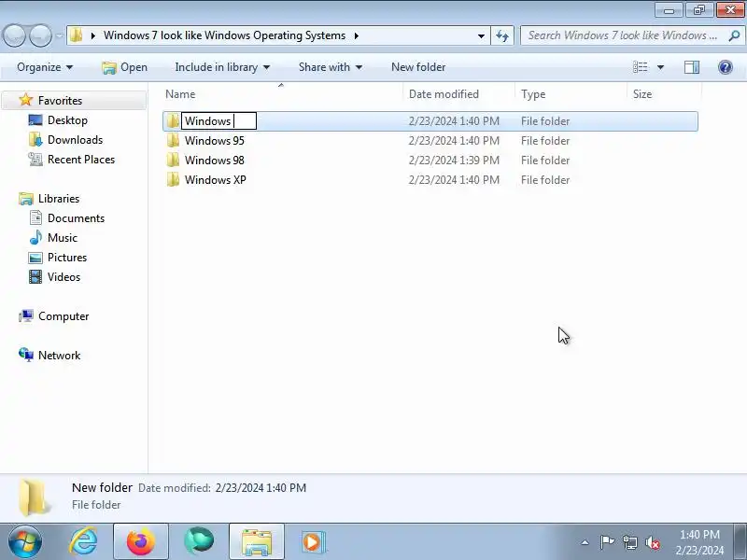The height and width of the screenshot is (560, 747).
Task: Open the More options view dropdown arrow
Action: click(x=660, y=67)
